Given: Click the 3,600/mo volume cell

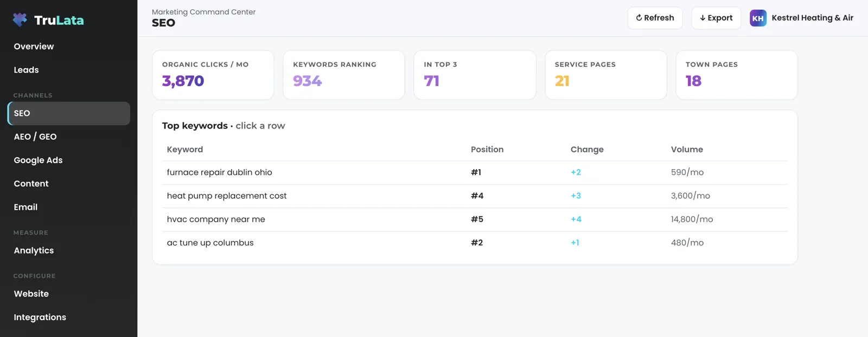Looking at the screenshot, I should 691,196.
